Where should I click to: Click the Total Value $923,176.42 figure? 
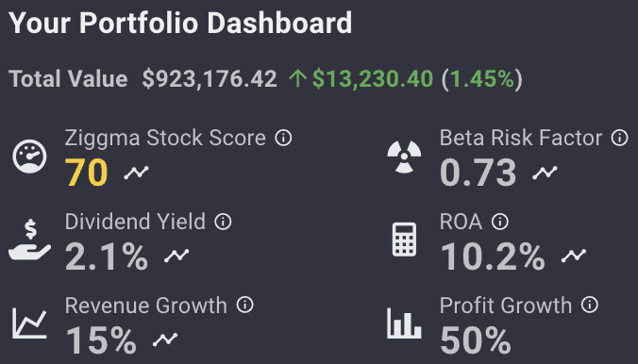click(x=210, y=78)
